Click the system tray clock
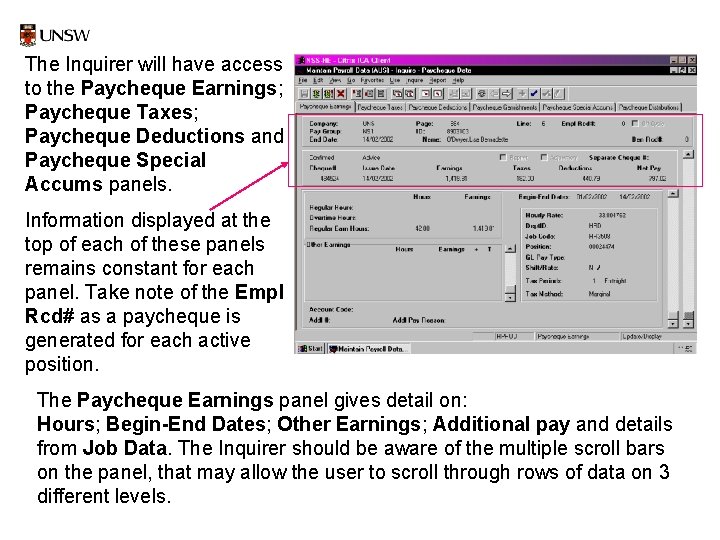The image size is (720, 540). coord(686,349)
